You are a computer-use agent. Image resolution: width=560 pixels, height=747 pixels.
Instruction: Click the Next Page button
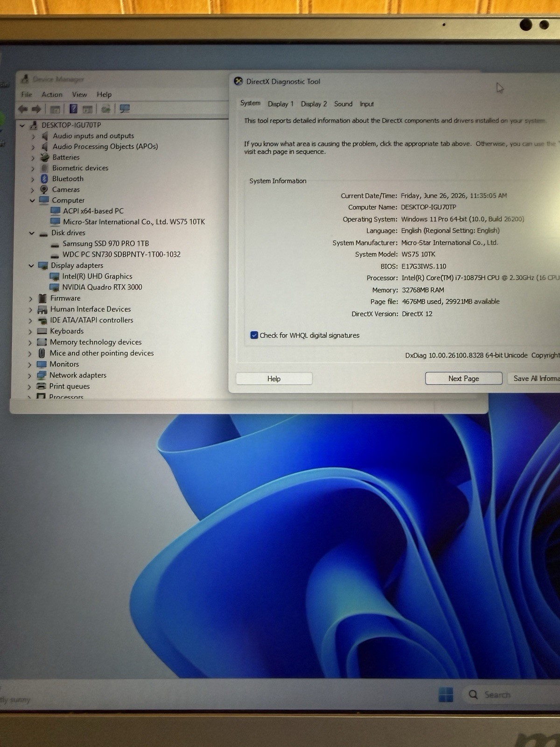464,378
